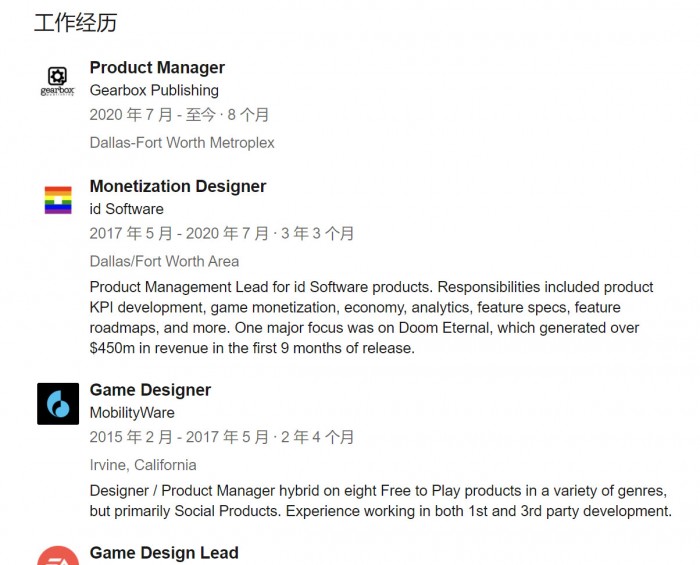This screenshot has height=565, width=700.
Task: Open the Monetization Designer position title
Action: (x=178, y=186)
